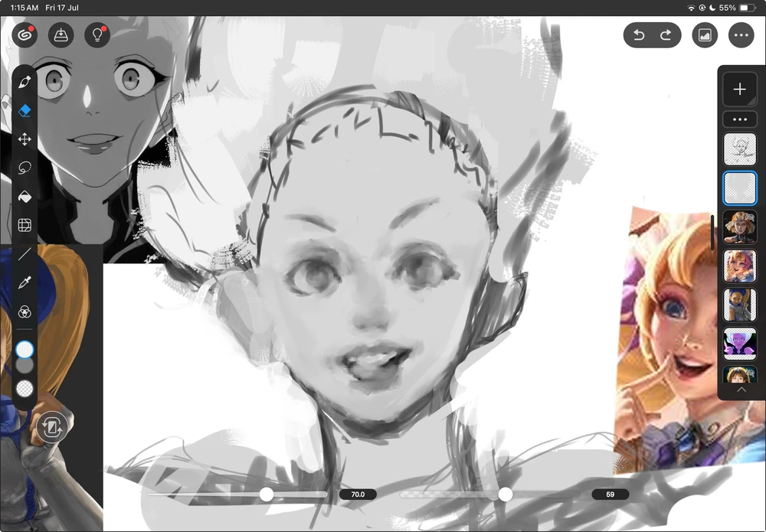Select the transparent color swatch
The height and width of the screenshot is (532, 766).
[25, 389]
